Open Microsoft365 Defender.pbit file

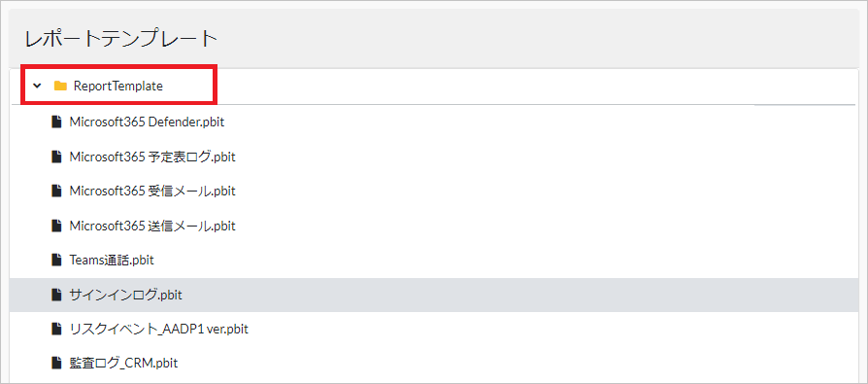tap(147, 122)
